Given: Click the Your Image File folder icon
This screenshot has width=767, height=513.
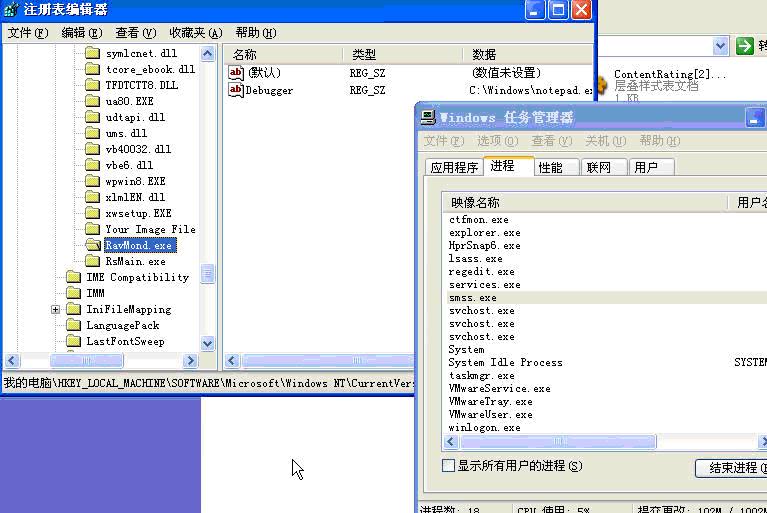Looking at the screenshot, I should point(92,229).
